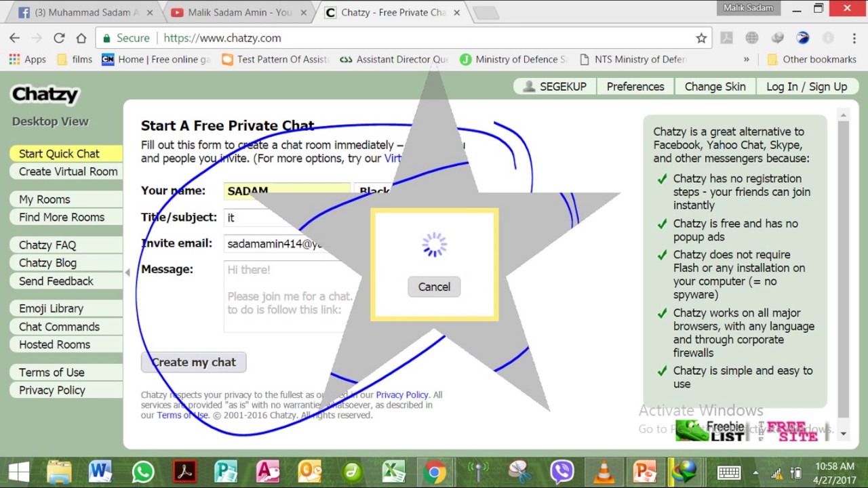Viewport: 868px width, 488px height.
Task: Select Start Quick Chat in sidebar
Action: 66,153
